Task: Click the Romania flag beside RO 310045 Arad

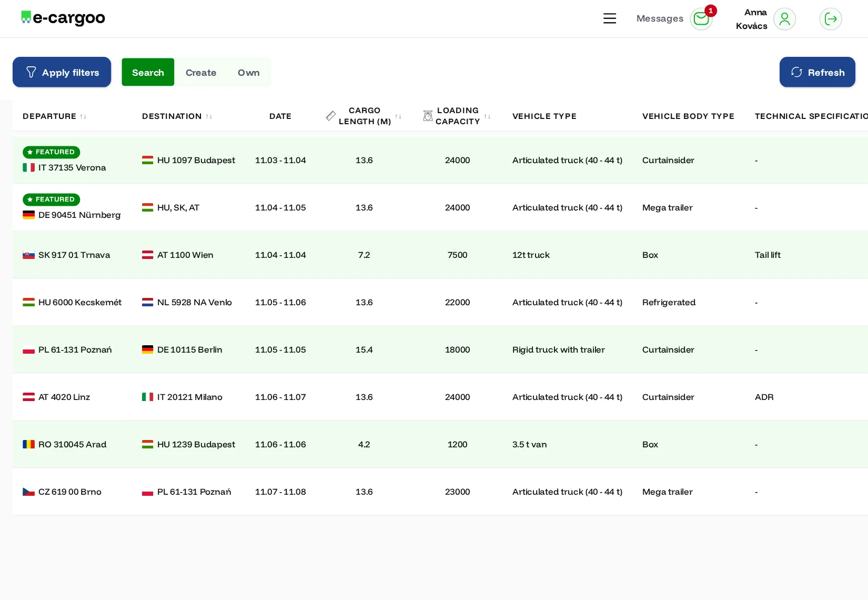Action: 29,444
